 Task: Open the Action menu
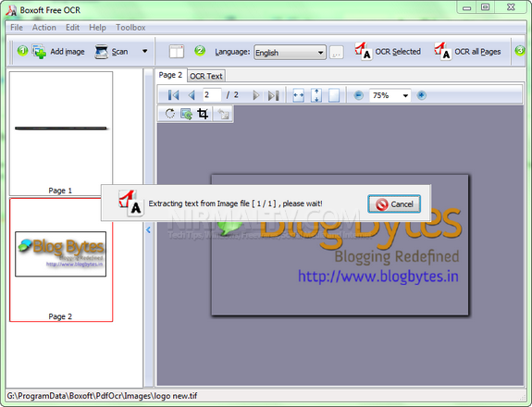(44, 28)
